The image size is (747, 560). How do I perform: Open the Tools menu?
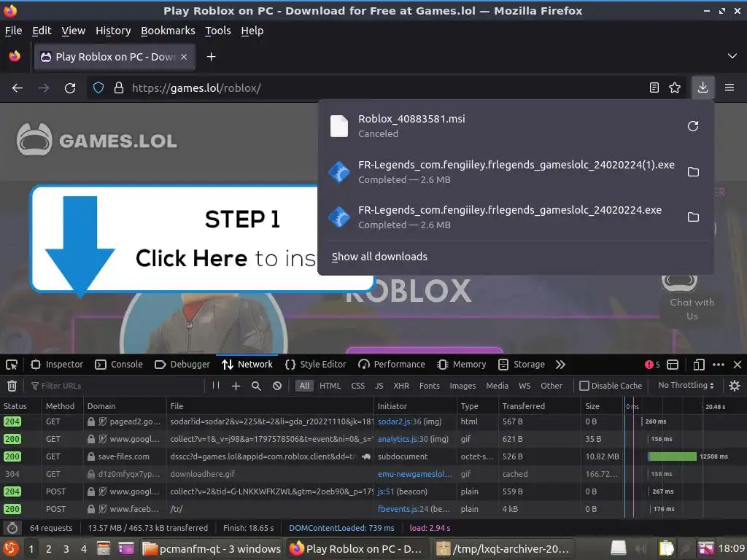click(x=217, y=31)
